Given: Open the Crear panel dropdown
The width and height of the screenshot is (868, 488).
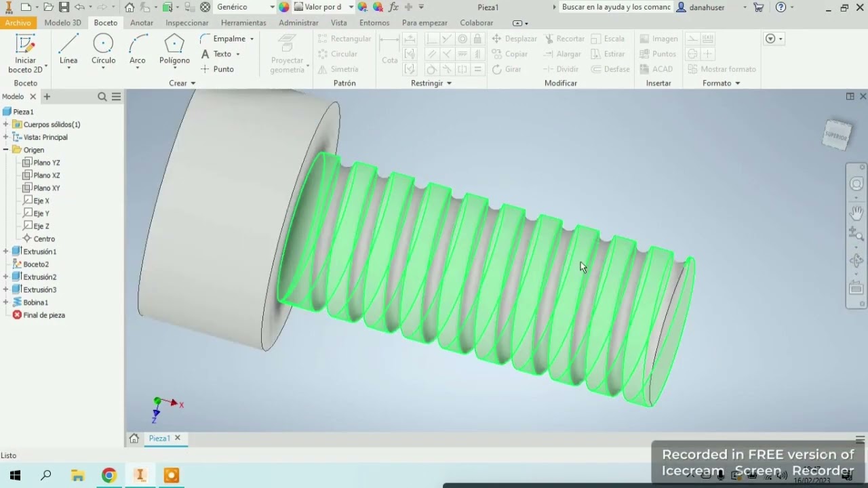Looking at the screenshot, I should 182,83.
